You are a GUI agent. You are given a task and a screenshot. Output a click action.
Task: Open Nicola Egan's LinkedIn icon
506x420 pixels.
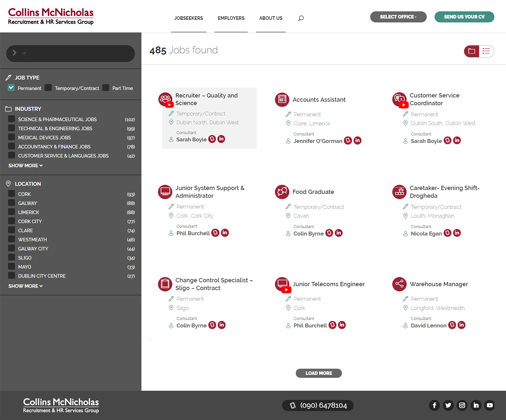click(x=457, y=233)
